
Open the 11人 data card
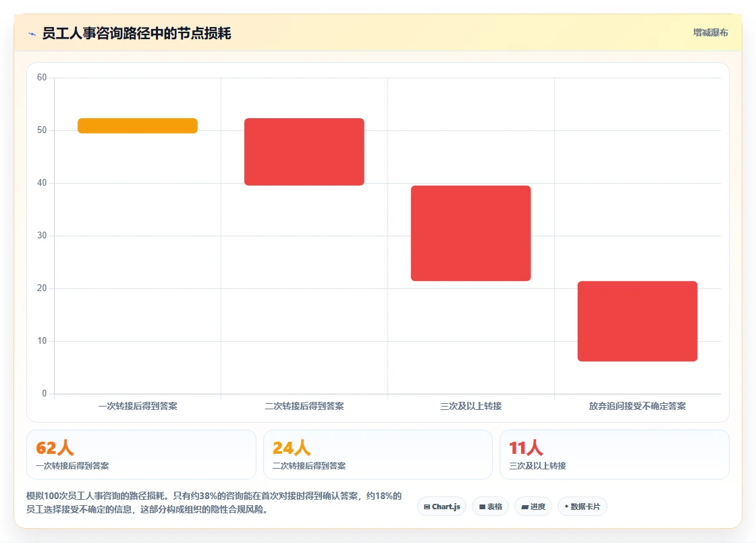(614, 455)
